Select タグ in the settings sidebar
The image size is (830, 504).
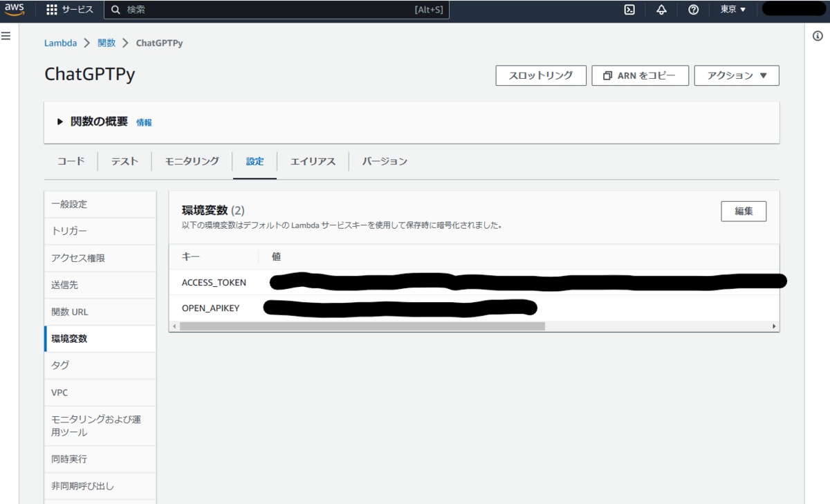coord(59,365)
